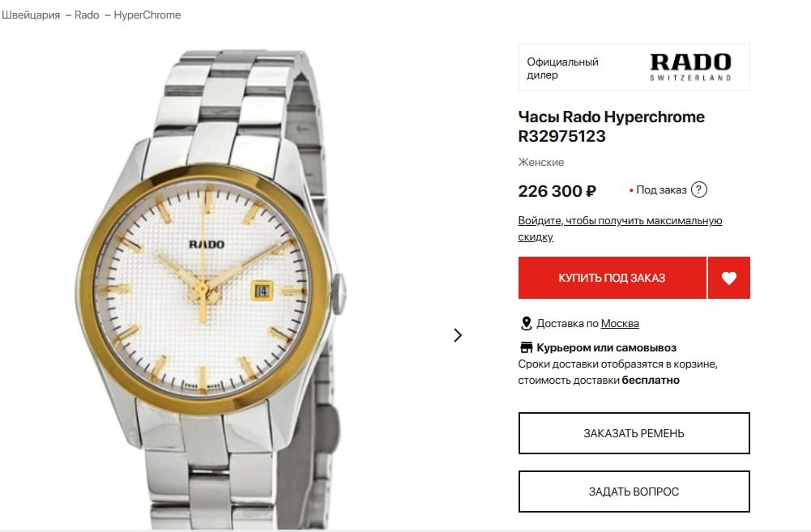Show next product image with right chevron
811x532 pixels.
tap(458, 335)
